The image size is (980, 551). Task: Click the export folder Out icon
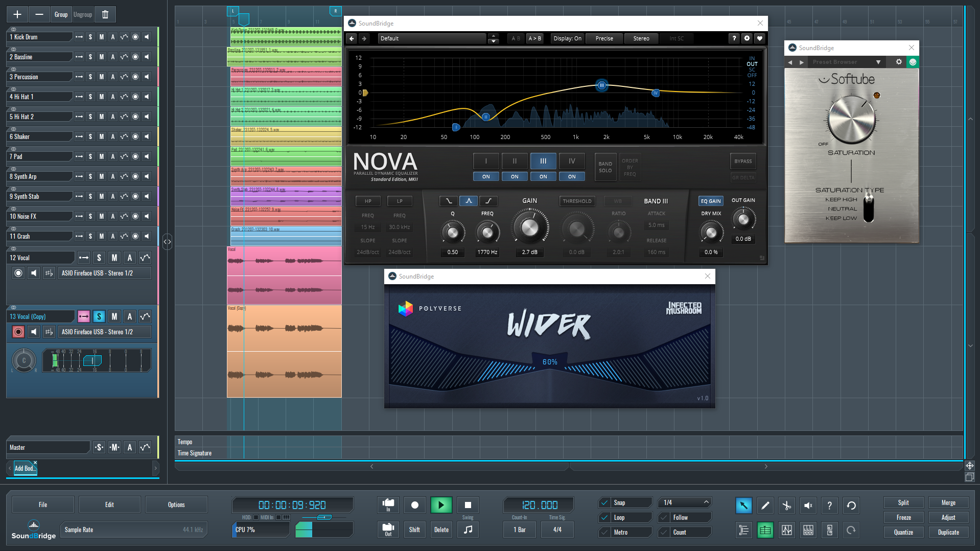[x=388, y=530]
